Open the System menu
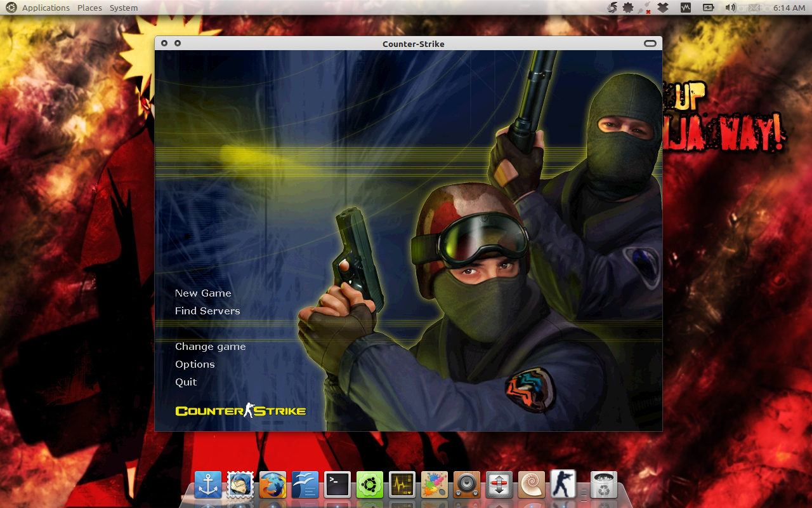812x508 pixels. [x=124, y=8]
